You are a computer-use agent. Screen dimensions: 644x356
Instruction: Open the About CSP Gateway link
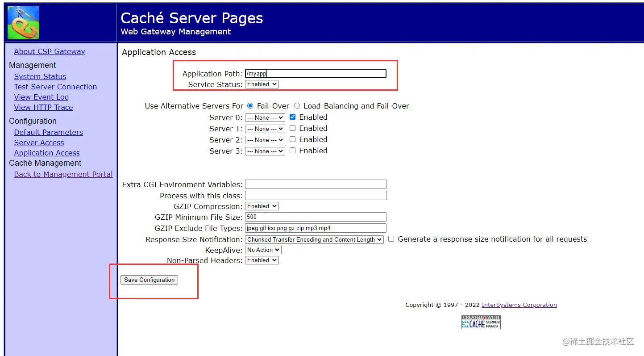coord(50,51)
